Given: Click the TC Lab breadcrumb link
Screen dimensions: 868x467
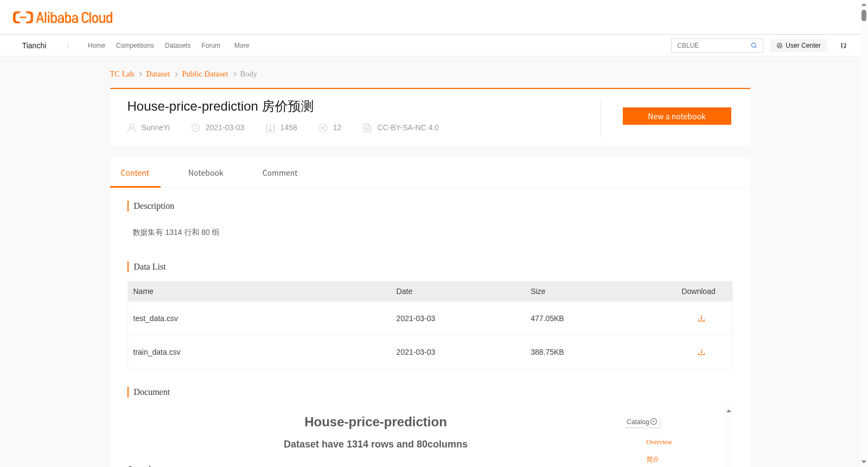Looking at the screenshot, I should point(122,74).
